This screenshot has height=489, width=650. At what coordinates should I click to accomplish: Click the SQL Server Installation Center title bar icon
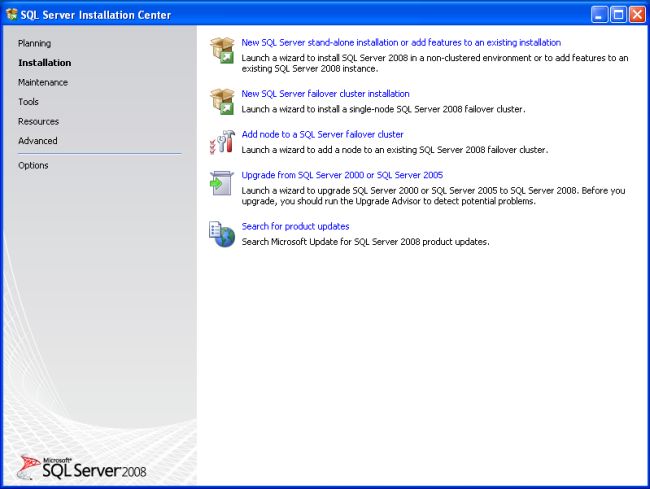(x=11, y=15)
